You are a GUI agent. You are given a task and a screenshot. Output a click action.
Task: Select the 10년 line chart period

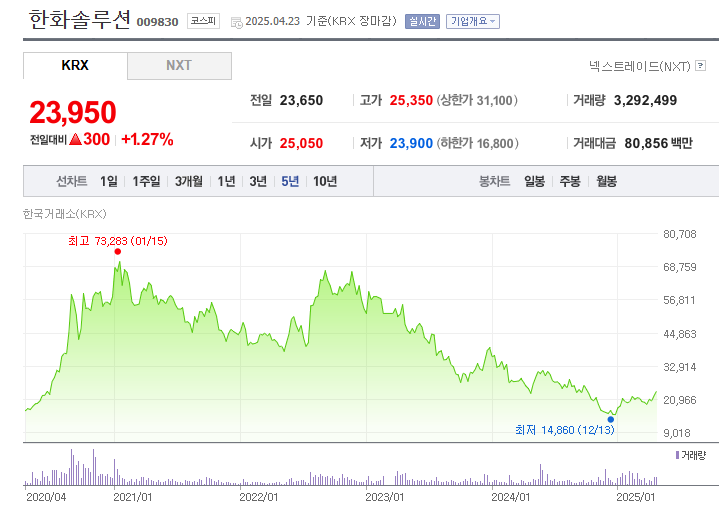pyautogui.click(x=325, y=182)
